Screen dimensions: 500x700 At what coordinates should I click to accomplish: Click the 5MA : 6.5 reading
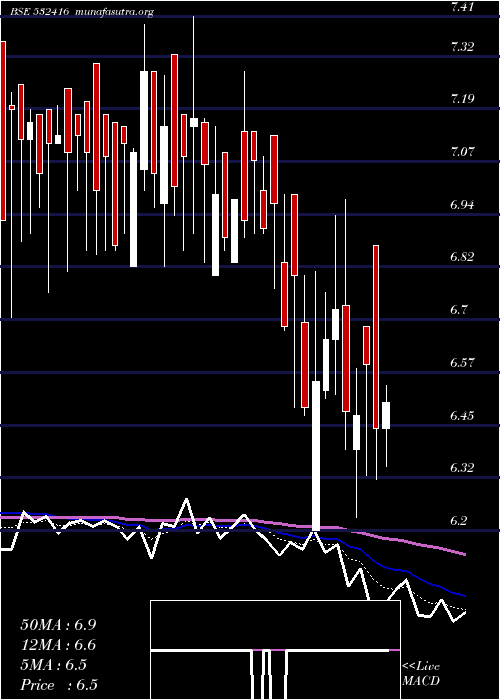[x=53, y=665]
